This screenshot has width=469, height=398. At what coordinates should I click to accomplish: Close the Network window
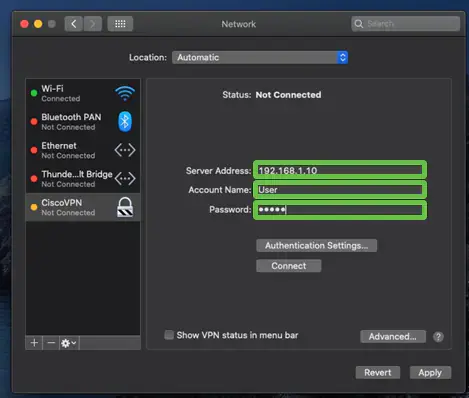tap(24, 24)
